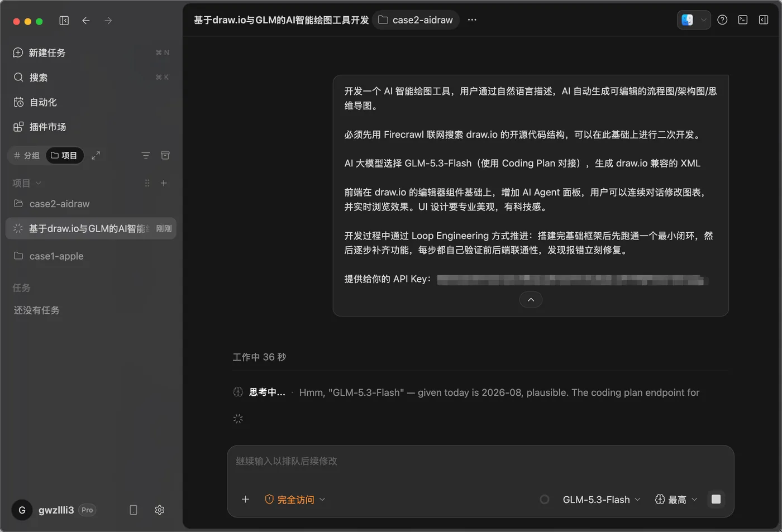
Task: Open 自动化 automation page
Action: click(x=91, y=102)
